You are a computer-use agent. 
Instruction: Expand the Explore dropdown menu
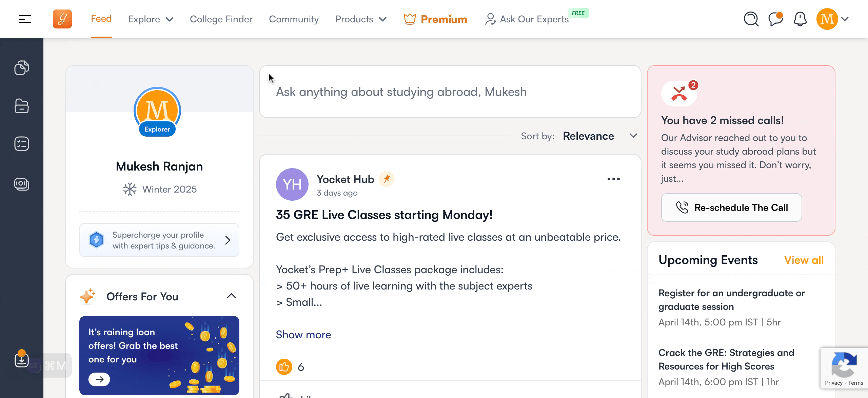coord(151,19)
